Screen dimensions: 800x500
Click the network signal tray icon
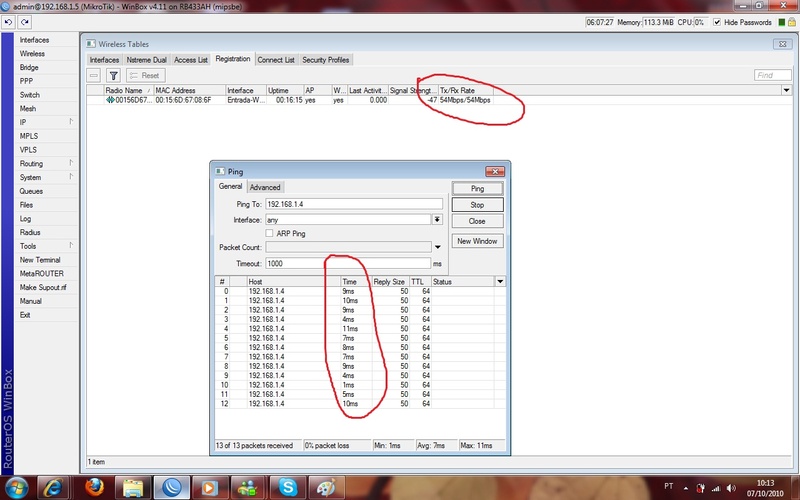pyautogui.click(x=716, y=488)
